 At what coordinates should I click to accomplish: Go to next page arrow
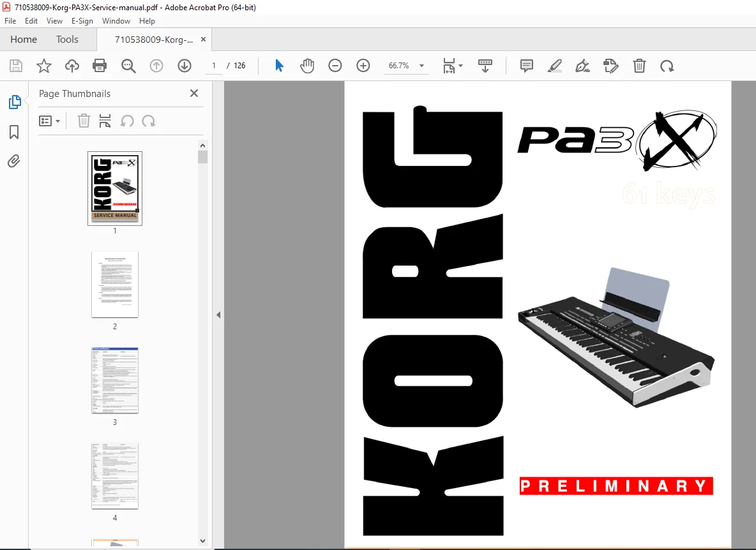[x=185, y=66]
